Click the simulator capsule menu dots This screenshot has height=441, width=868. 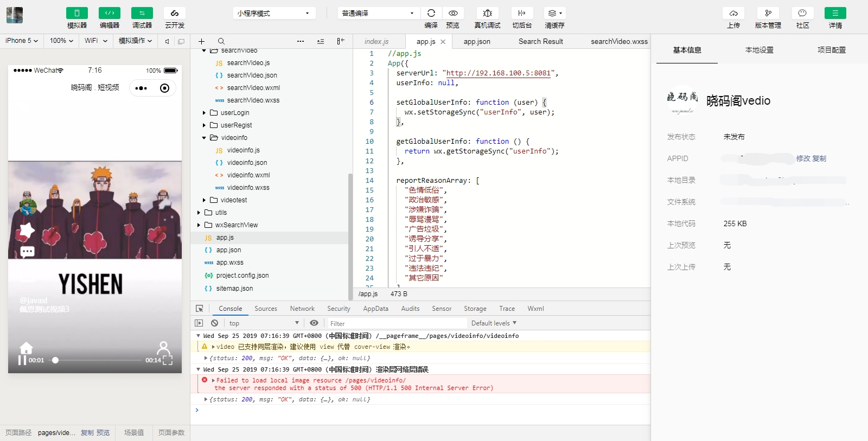(x=141, y=88)
